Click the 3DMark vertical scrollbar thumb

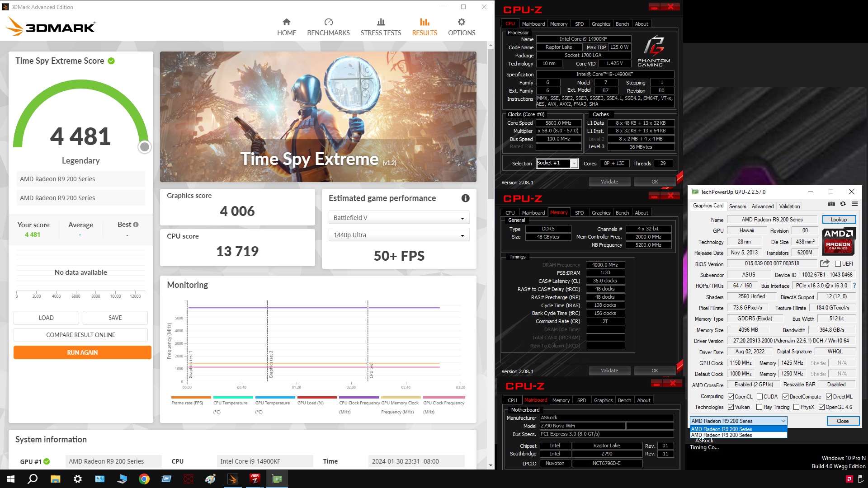click(491, 124)
